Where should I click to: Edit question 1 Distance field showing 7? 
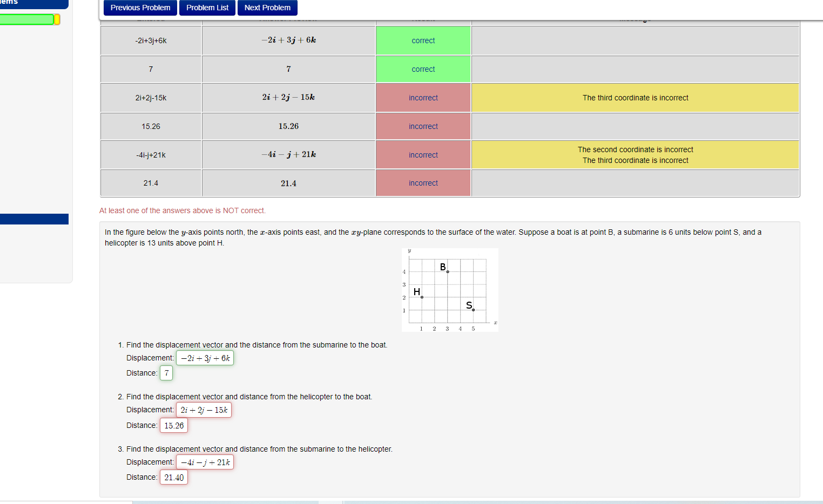(166, 373)
